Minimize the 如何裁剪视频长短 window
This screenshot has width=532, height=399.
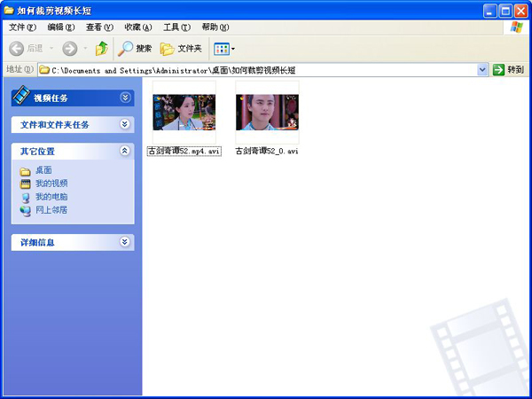[x=489, y=11]
